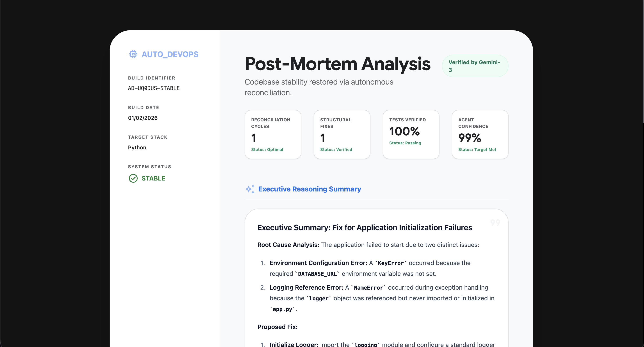
Task: Click the AUTO_DEVOPS brand title
Action: [170, 54]
